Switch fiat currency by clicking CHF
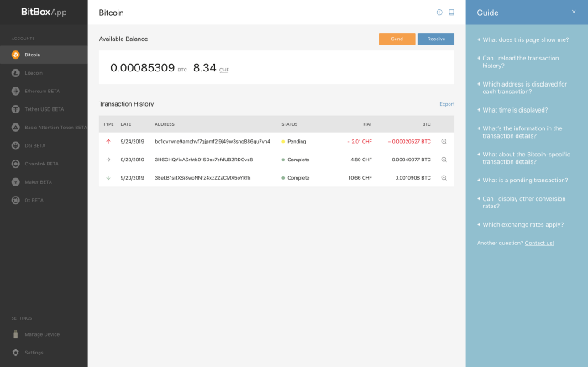This screenshot has width=588, height=367. click(x=224, y=70)
